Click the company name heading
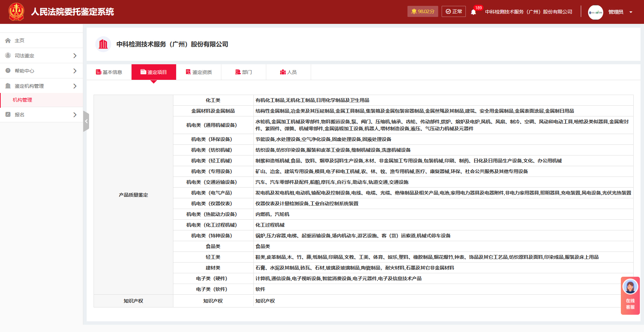 pos(172,44)
